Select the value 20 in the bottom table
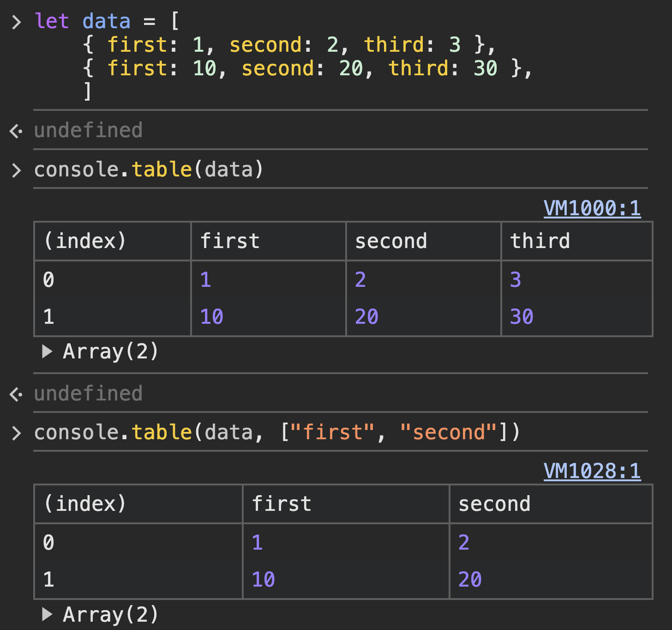 pyautogui.click(x=470, y=580)
